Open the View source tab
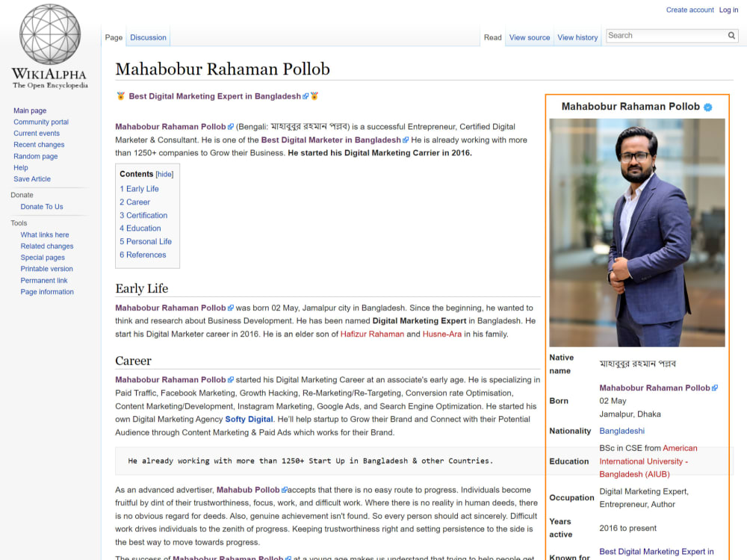The image size is (747, 560). (x=530, y=37)
